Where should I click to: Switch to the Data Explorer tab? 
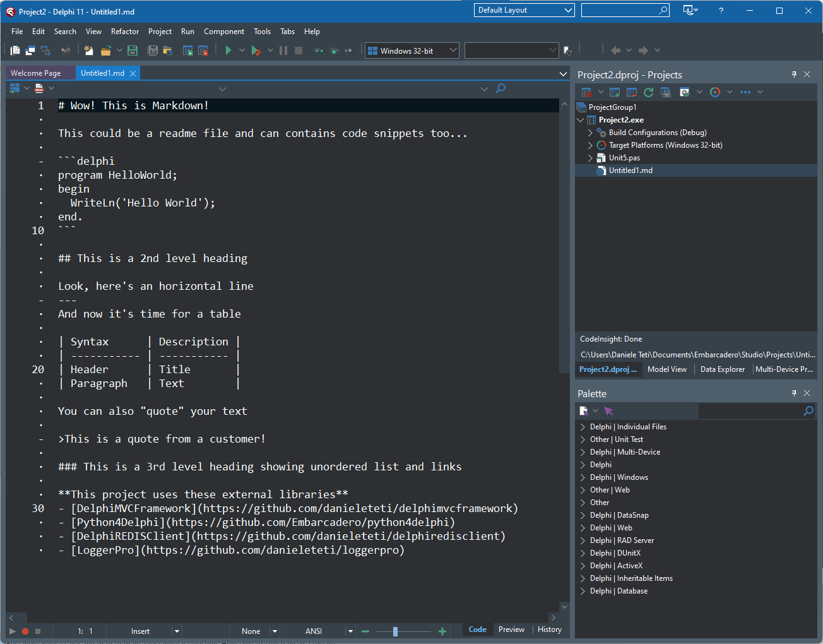point(723,369)
